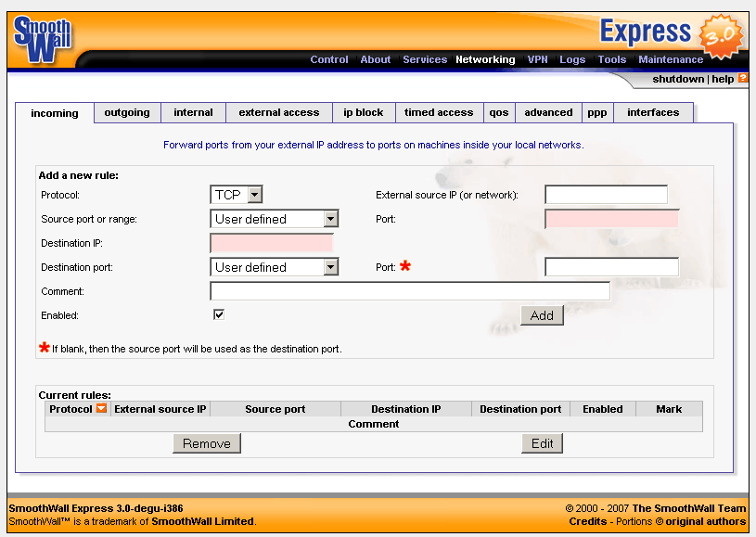Select the incoming tab
This screenshot has height=537, width=756.
click(x=55, y=113)
